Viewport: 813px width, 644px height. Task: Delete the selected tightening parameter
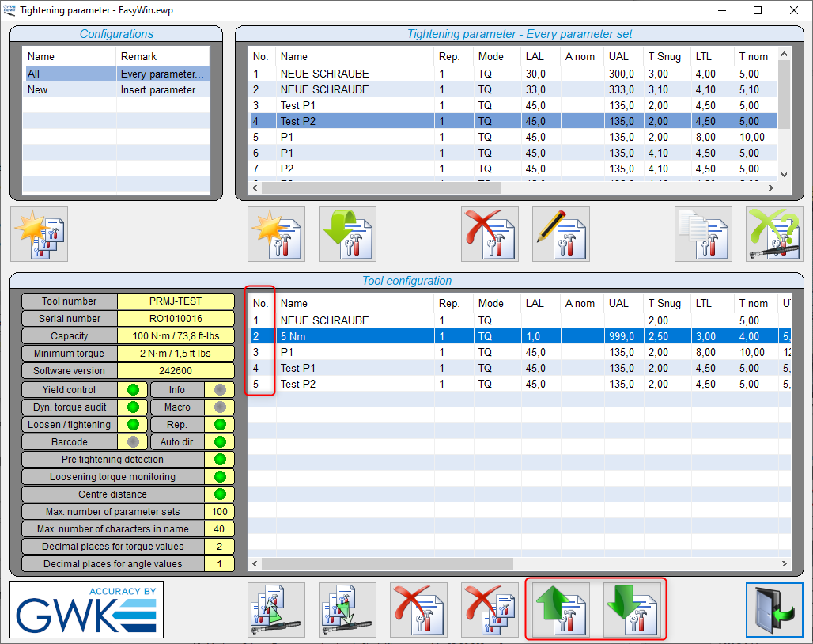tap(490, 234)
